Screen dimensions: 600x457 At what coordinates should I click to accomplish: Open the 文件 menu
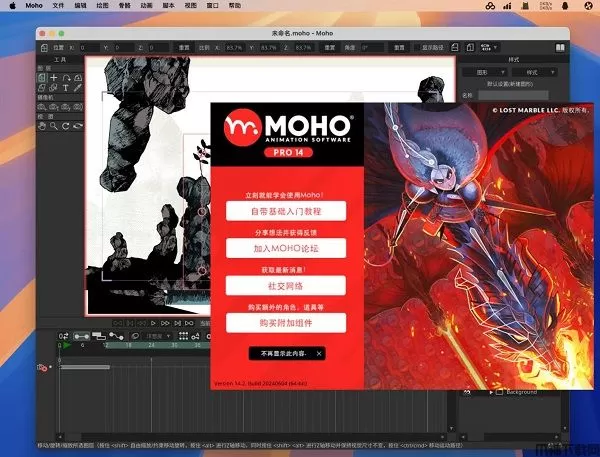58,5
